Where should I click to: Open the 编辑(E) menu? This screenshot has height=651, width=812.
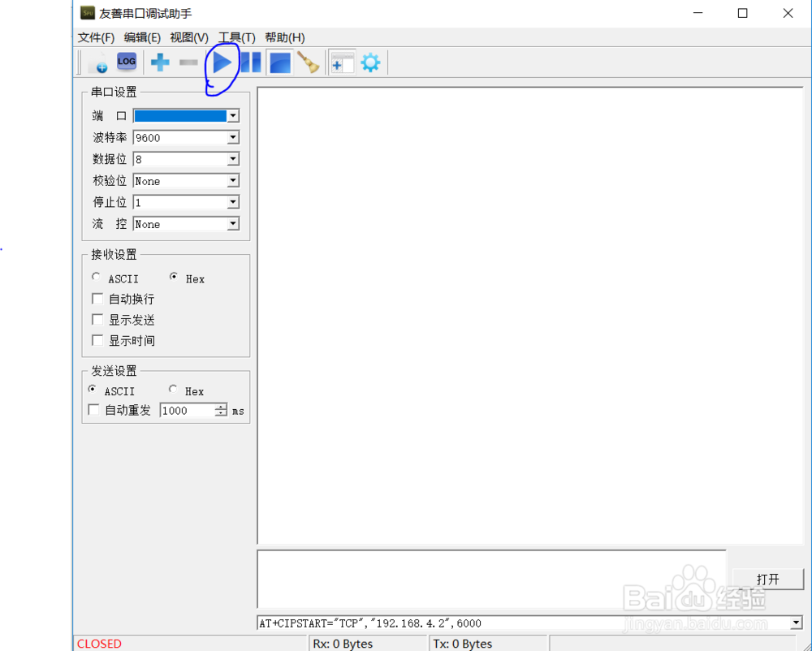pos(142,38)
